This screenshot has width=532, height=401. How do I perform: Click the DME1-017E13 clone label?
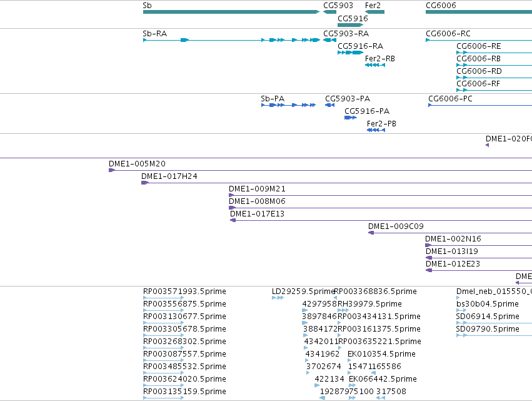[257, 214]
